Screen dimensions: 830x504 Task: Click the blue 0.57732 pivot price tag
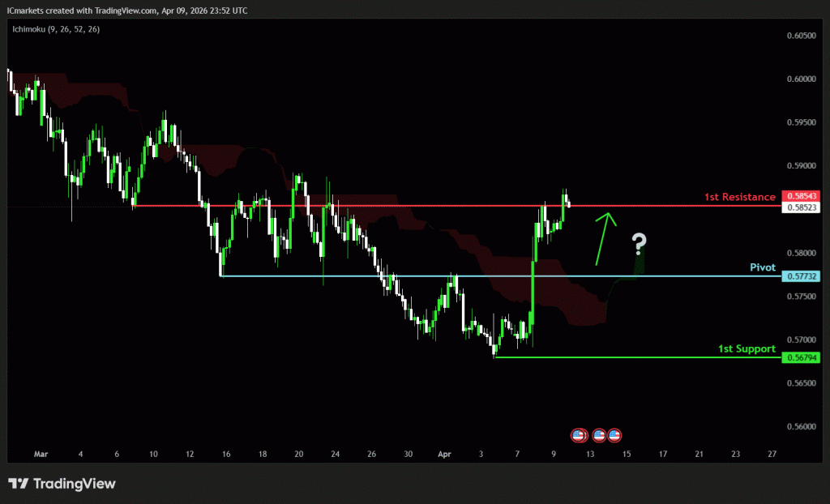[801, 276]
